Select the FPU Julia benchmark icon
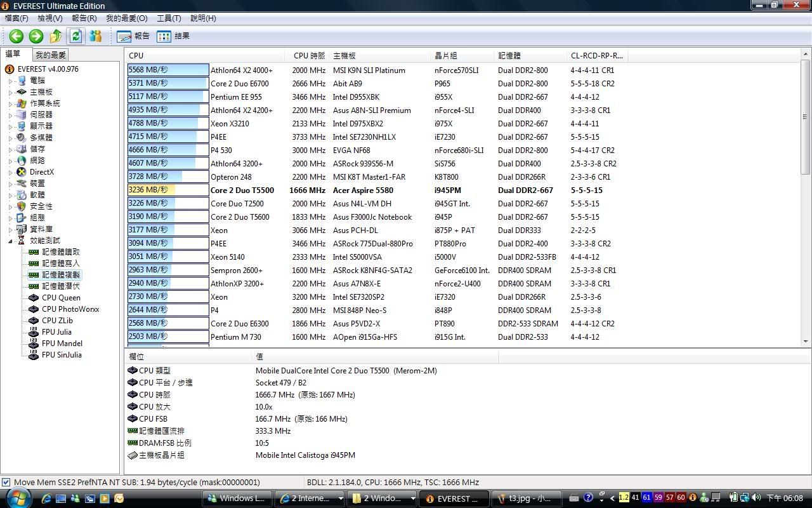 [34, 332]
